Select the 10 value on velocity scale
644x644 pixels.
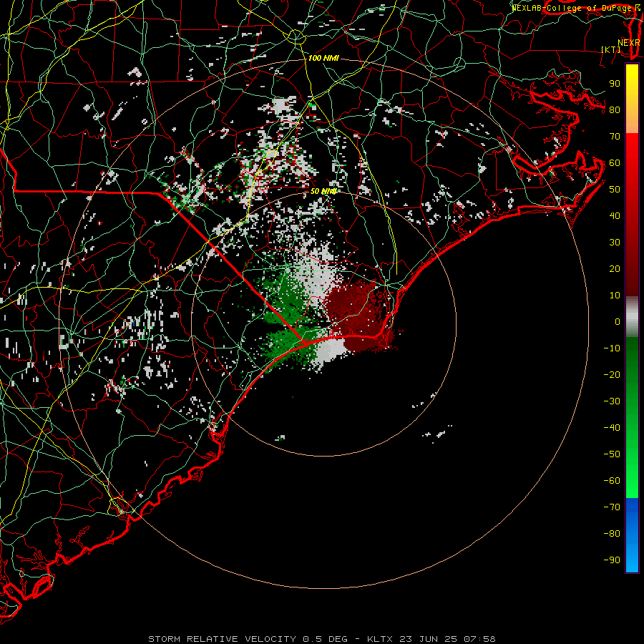(x=615, y=296)
